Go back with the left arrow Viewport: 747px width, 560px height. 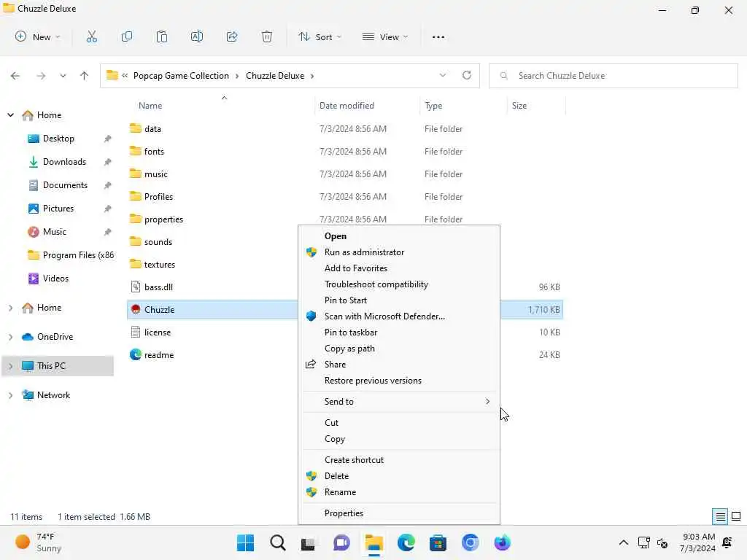pyautogui.click(x=15, y=76)
